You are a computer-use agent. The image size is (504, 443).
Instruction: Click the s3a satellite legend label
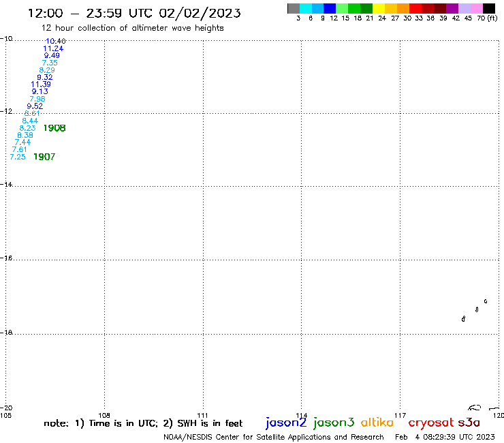[x=469, y=423]
